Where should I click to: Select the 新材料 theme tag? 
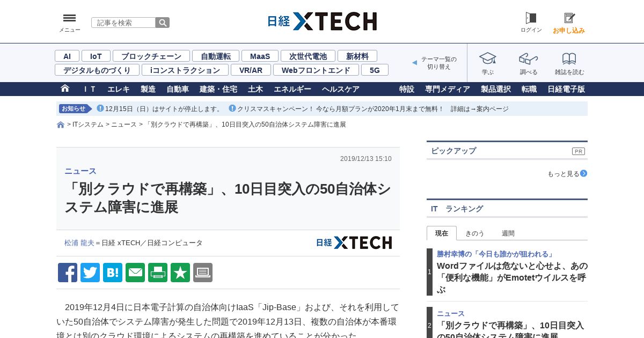pos(357,56)
